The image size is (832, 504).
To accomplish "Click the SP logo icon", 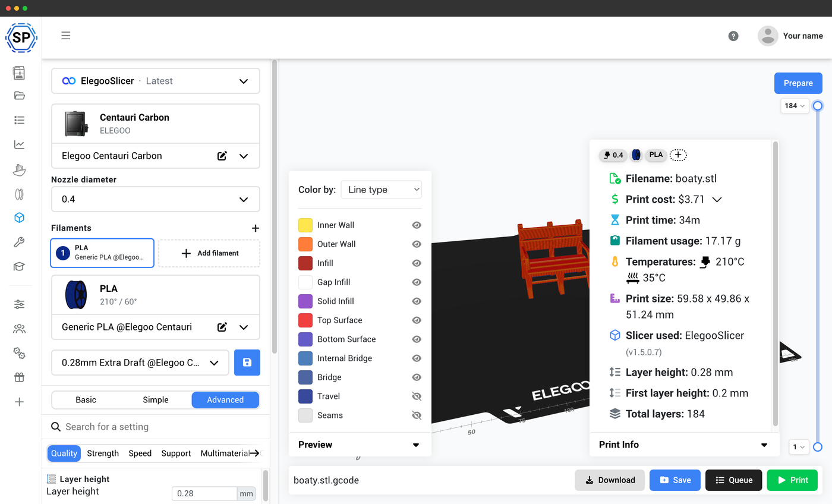I will [21, 38].
